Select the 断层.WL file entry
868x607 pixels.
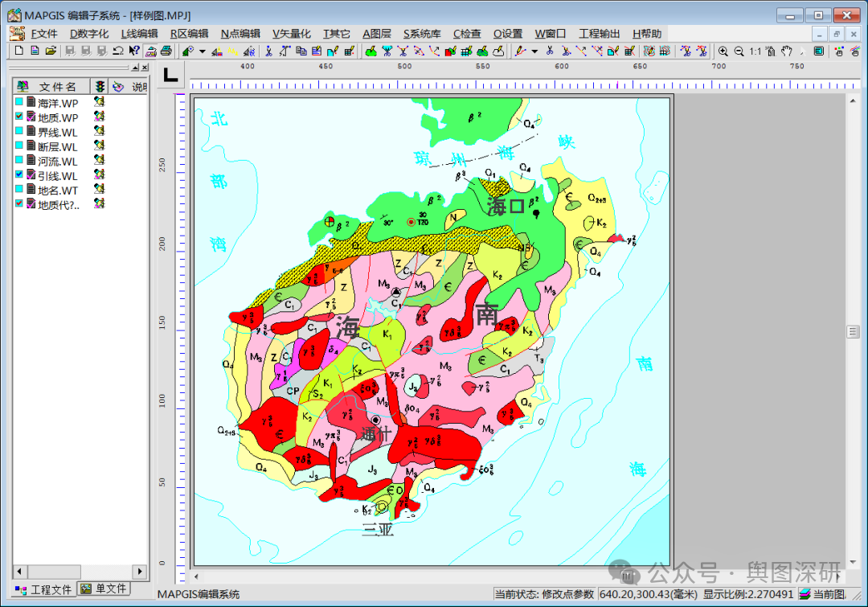(58, 146)
